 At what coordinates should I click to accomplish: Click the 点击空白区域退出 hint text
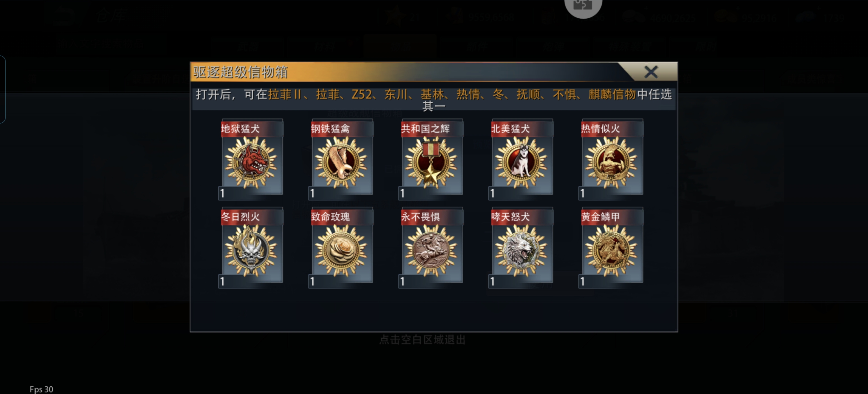click(422, 339)
